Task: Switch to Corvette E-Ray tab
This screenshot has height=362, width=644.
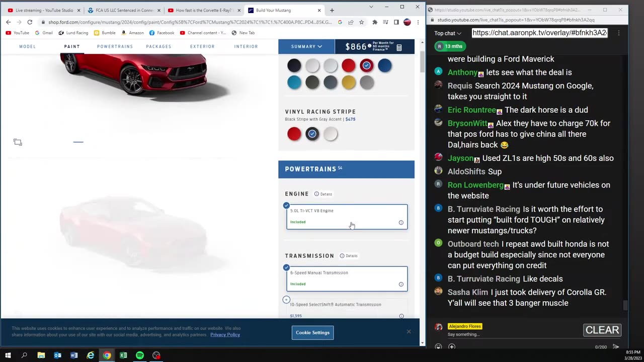Action: 203,10
